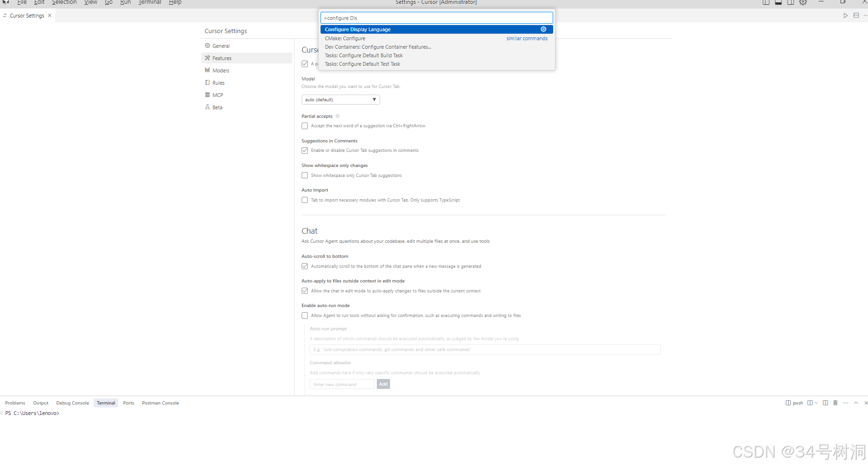Switch to the Problems panel tab
The width and height of the screenshot is (868, 467).
coord(15,403)
